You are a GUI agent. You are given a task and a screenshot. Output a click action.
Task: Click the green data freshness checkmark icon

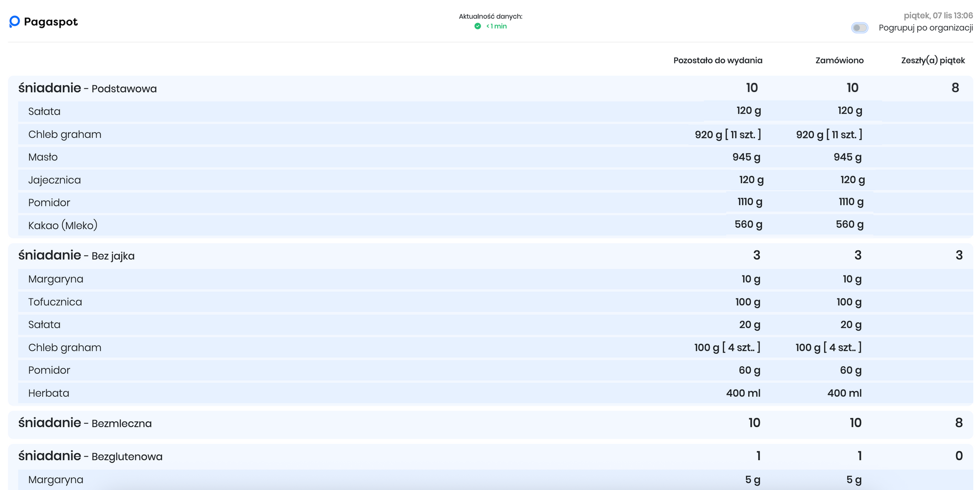[x=478, y=26]
